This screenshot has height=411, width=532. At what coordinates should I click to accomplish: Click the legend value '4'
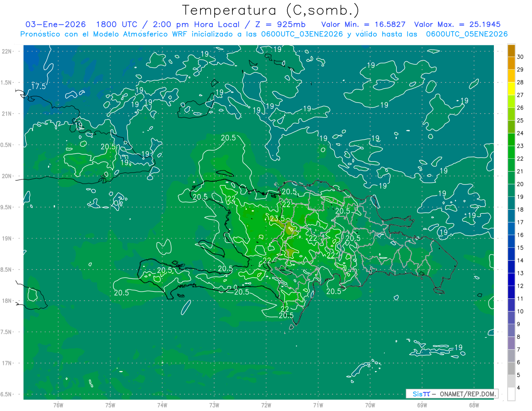(x=519, y=388)
